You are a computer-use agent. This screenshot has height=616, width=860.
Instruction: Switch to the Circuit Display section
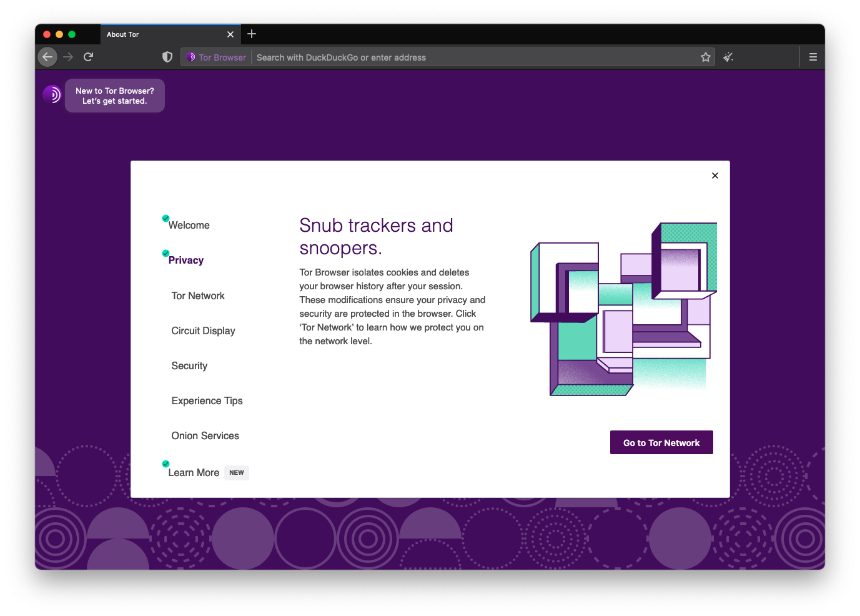point(203,331)
